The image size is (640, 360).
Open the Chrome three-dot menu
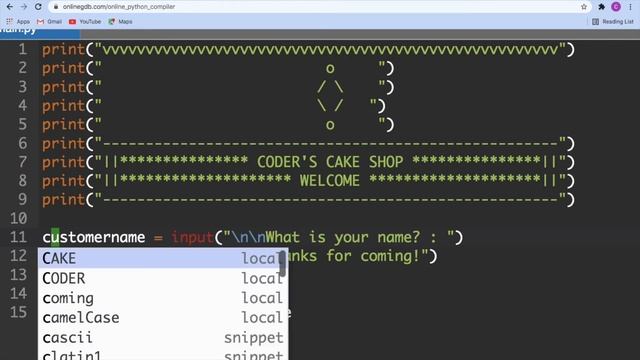click(x=631, y=7)
